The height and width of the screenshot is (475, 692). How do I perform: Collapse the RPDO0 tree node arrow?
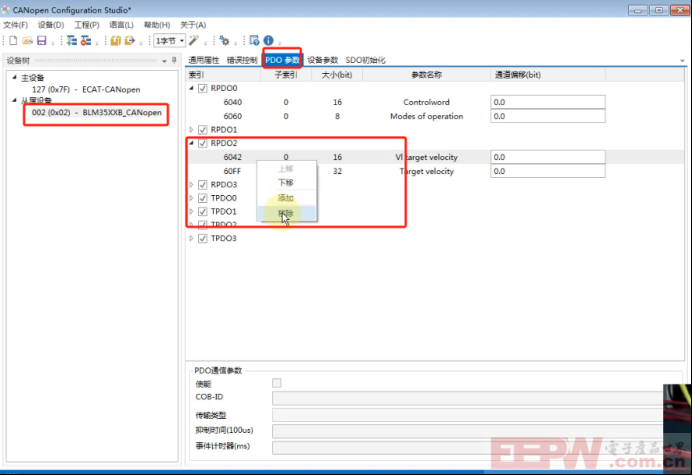(x=192, y=88)
